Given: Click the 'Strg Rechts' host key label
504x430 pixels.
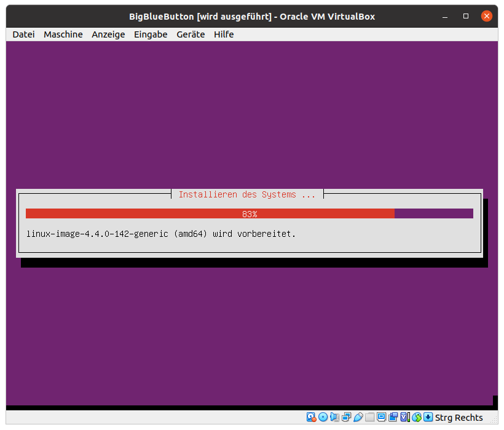Looking at the screenshot, I should (459, 418).
